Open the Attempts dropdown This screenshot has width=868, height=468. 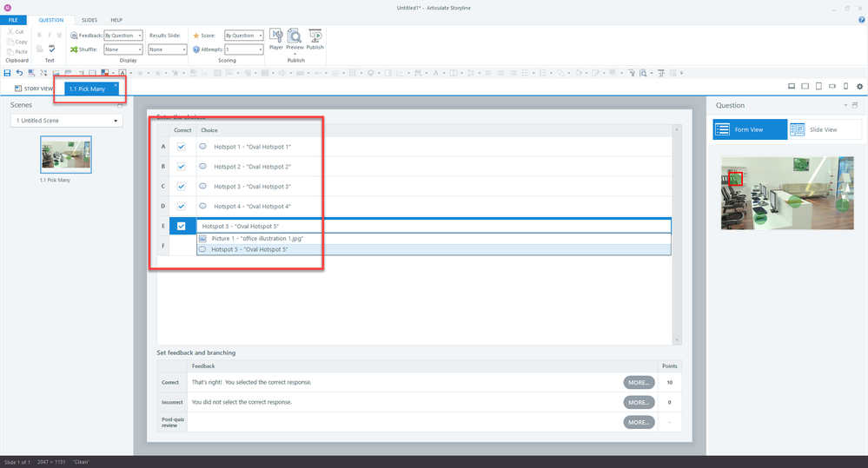coord(243,49)
